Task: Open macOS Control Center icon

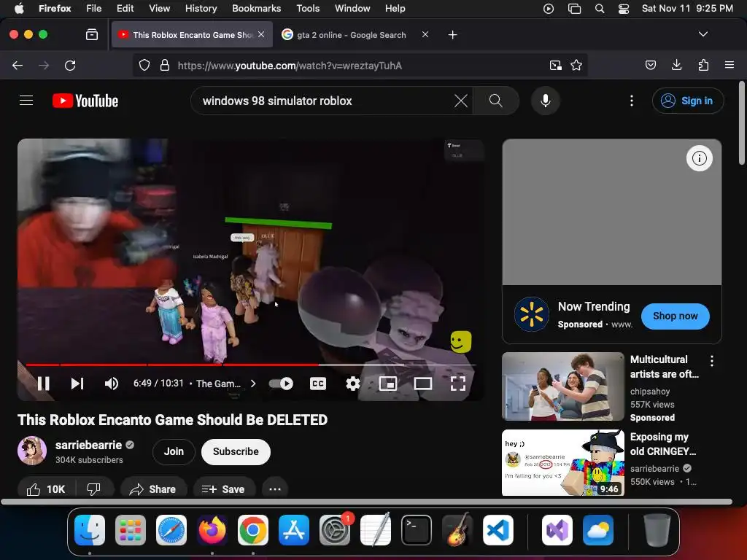Action: 623,8
